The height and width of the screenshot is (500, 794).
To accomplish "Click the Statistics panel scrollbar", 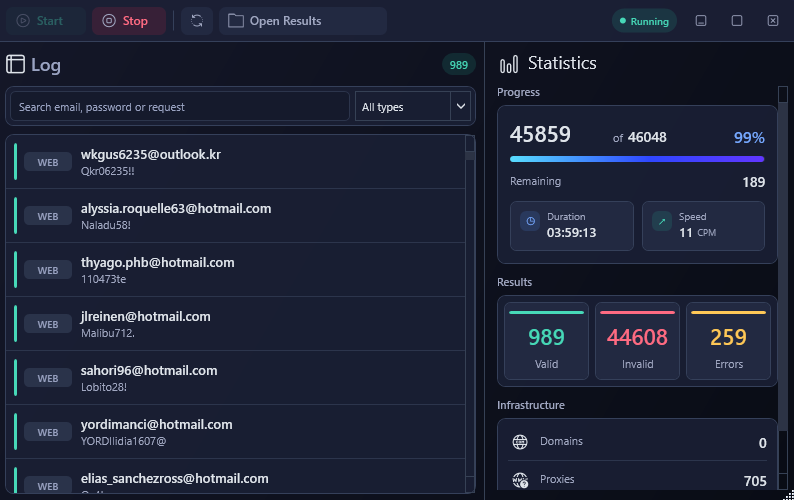I will click(x=783, y=288).
